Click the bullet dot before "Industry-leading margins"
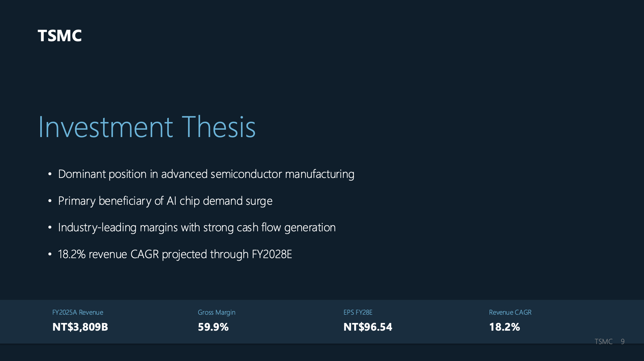Screen dimensions: 644x361 tap(50, 227)
